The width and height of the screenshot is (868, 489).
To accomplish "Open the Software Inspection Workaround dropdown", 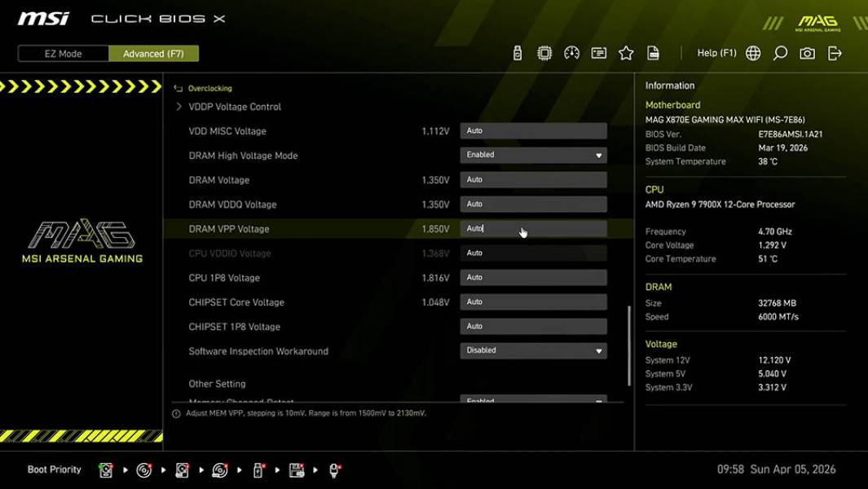I will tap(532, 350).
